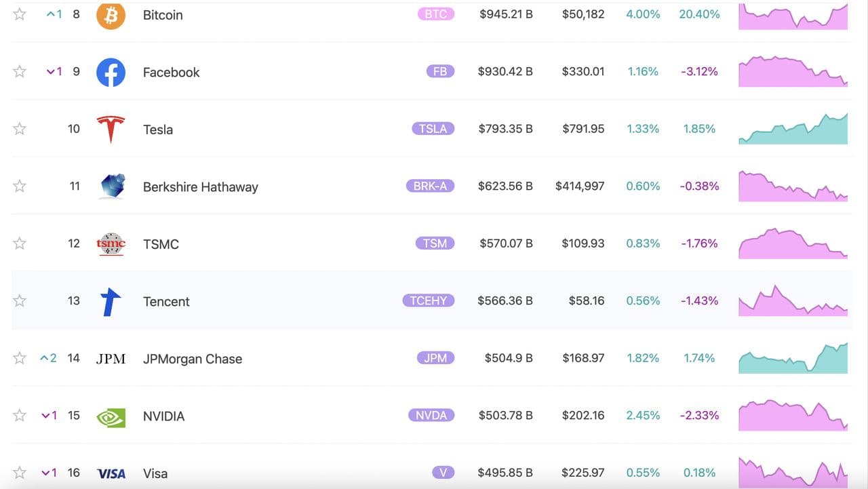
Task: View Tesla's green price trend chart
Action: pos(793,129)
